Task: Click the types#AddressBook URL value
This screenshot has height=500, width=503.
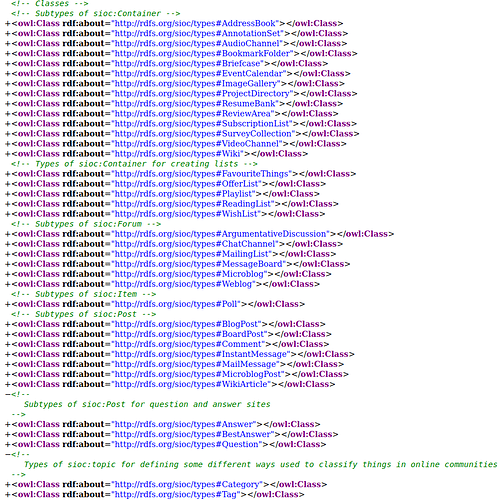Action: (x=195, y=24)
